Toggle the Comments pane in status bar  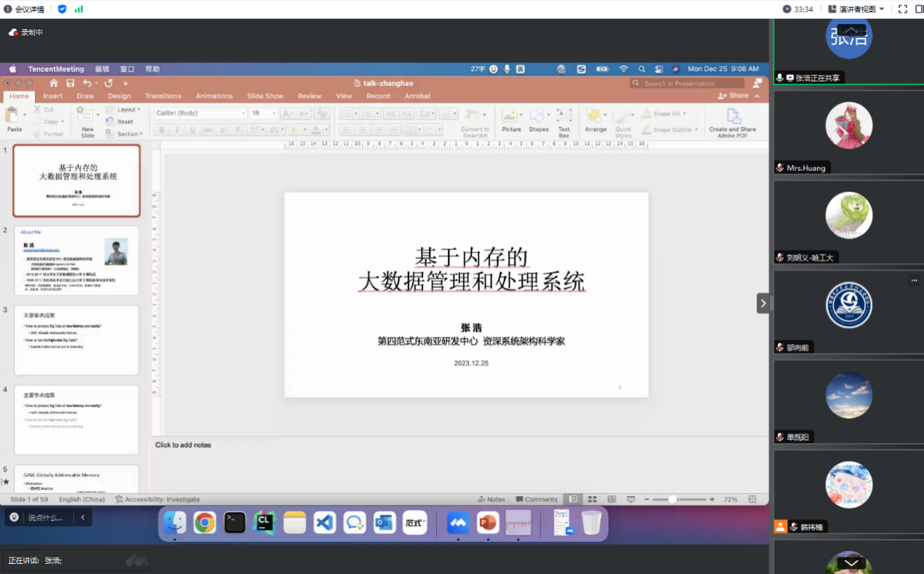(537, 499)
